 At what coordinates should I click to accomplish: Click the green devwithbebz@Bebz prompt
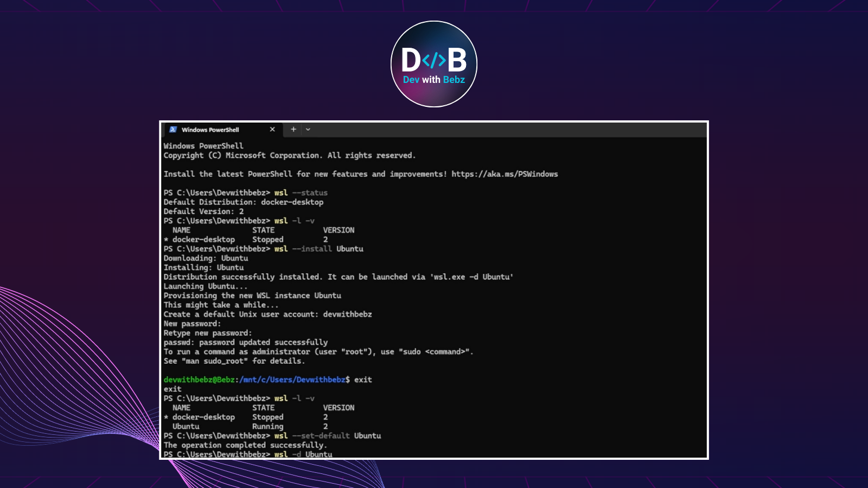(x=199, y=380)
